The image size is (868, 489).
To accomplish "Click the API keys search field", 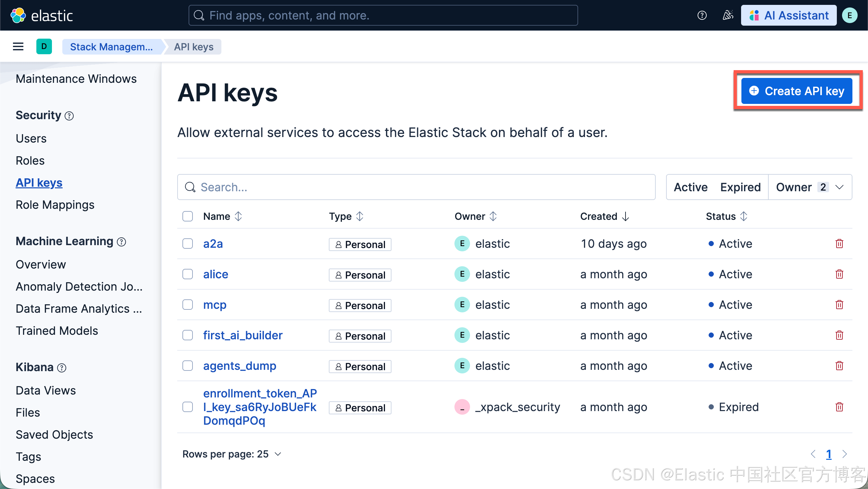I will (416, 187).
